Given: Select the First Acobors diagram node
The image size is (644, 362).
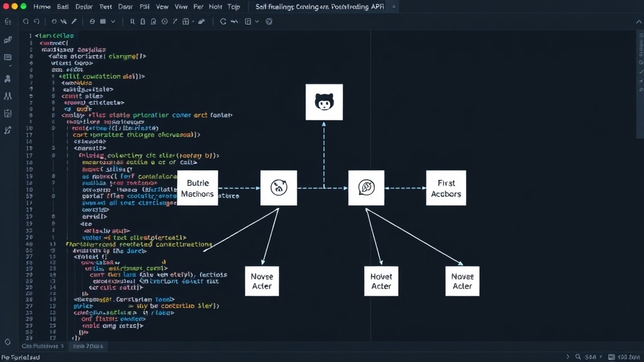Looking at the screenshot, I should point(446,188).
